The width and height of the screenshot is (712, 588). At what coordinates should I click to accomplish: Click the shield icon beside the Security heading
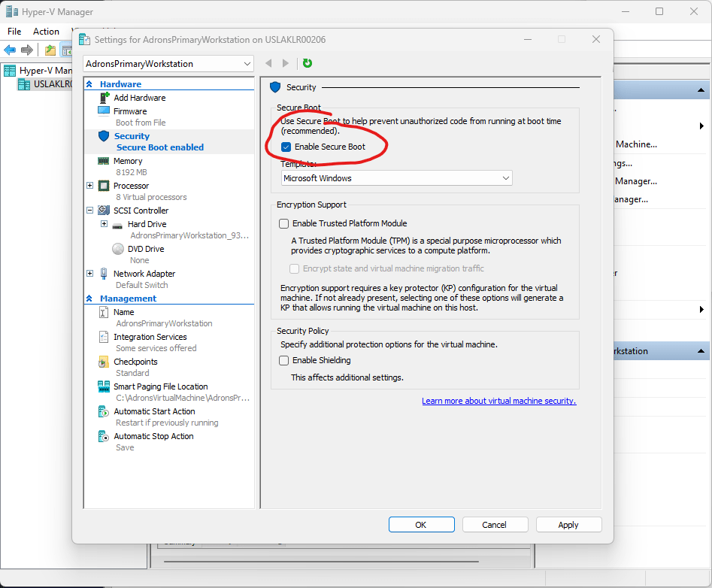coord(275,87)
